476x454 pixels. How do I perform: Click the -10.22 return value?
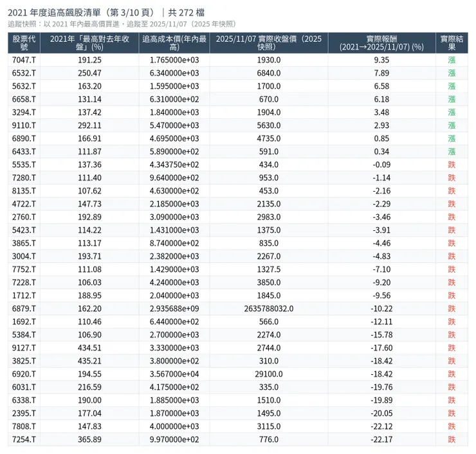pos(381,309)
